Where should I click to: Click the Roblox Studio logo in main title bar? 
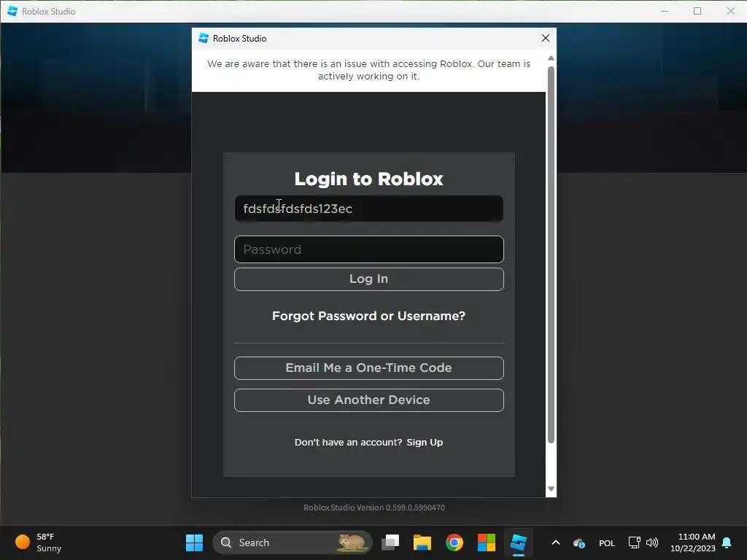(12, 11)
